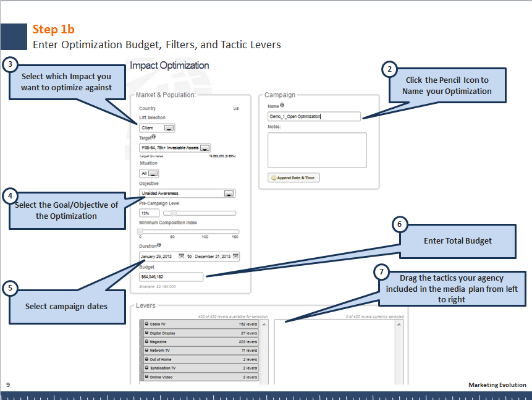The image size is (532, 400).
Task: Open the end date calendar picker
Action: (x=235, y=256)
